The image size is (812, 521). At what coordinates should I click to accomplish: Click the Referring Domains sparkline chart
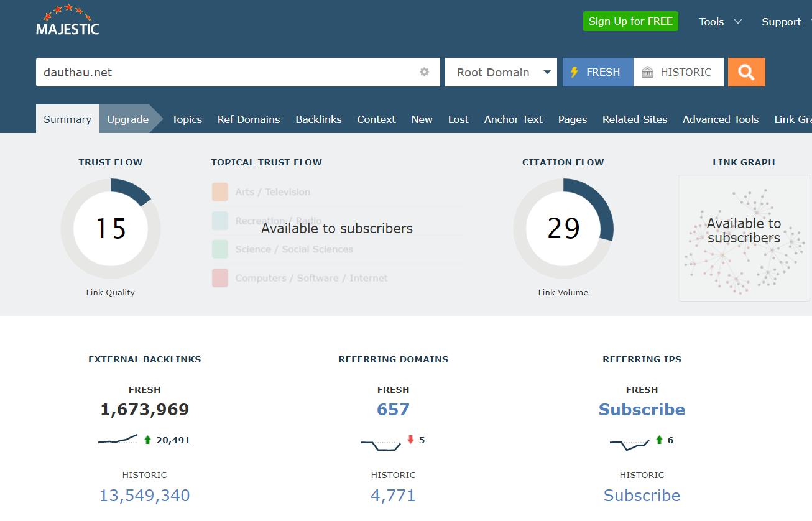(x=381, y=445)
